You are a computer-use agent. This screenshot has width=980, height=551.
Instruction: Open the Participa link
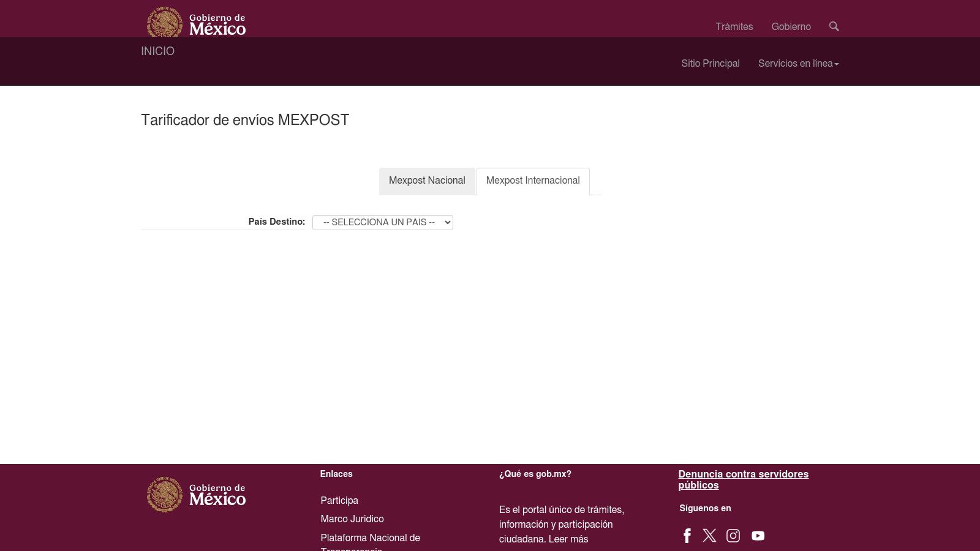339,500
